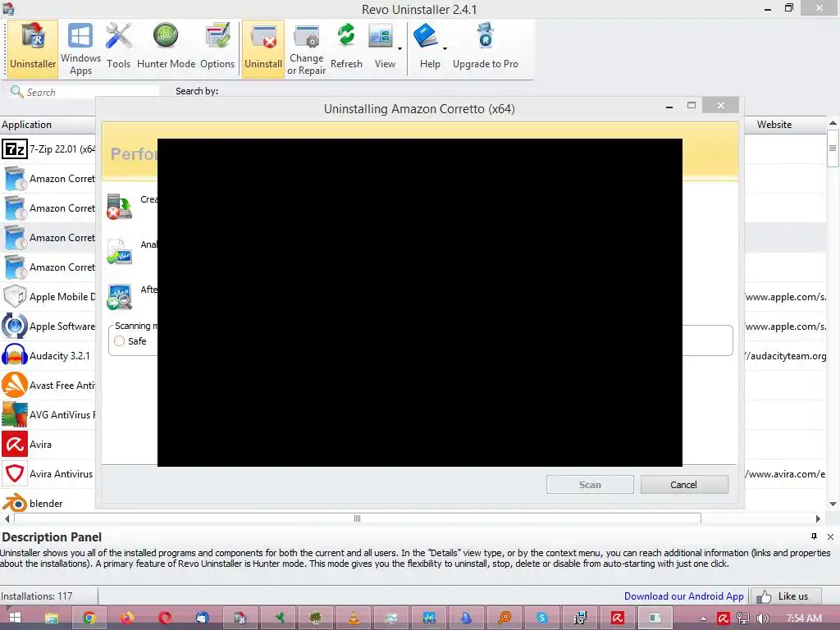Click the Audacity headphone icon
The image size is (840, 630).
pos(15,355)
